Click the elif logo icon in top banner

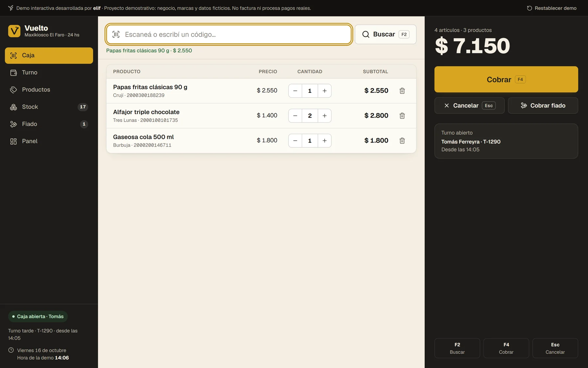pyautogui.click(x=11, y=8)
